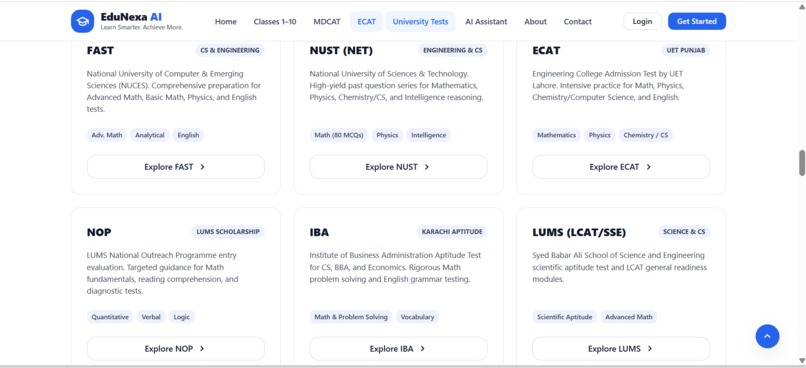Click the chevron arrow in Explore ECAT
The height and width of the screenshot is (368, 806).
pyautogui.click(x=649, y=167)
